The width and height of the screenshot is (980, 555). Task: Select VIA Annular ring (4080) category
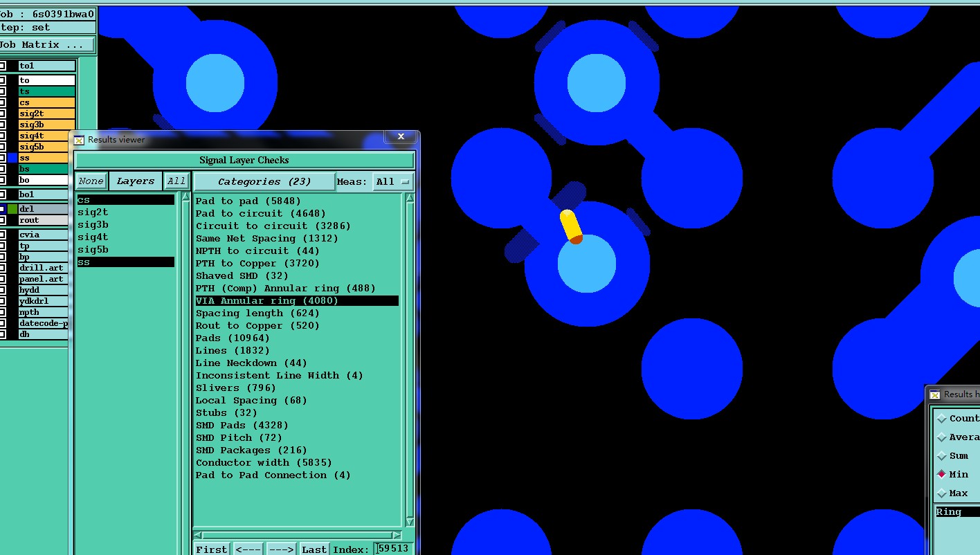(297, 301)
